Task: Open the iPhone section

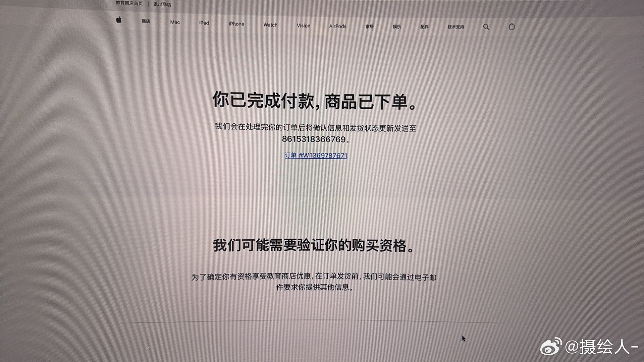Action: 236,24
